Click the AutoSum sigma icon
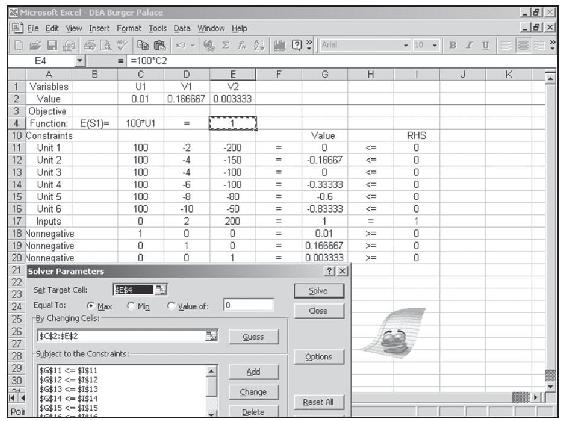This screenshot has width=566, height=421. [x=226, y=45]
